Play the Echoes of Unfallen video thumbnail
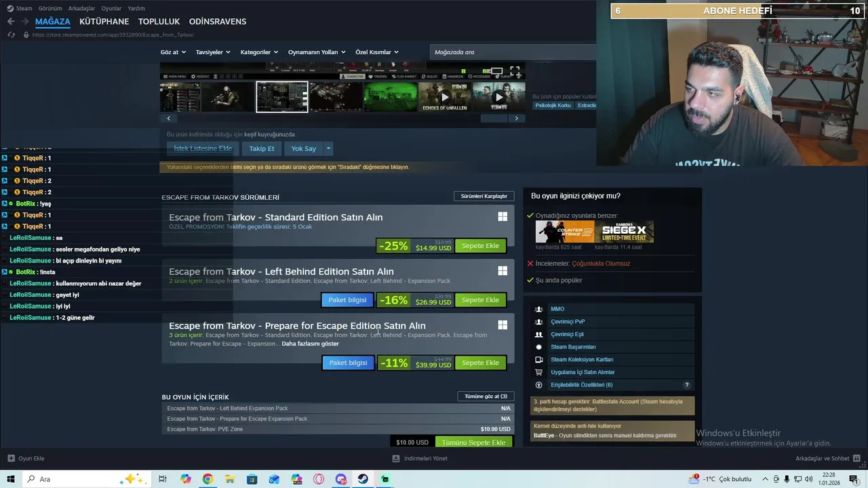This screenshot has width=868, height=488. [x=445, y=97]
